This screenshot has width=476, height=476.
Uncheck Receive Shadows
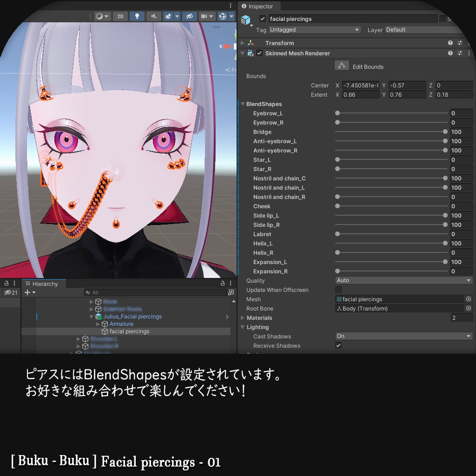(338, 345)
